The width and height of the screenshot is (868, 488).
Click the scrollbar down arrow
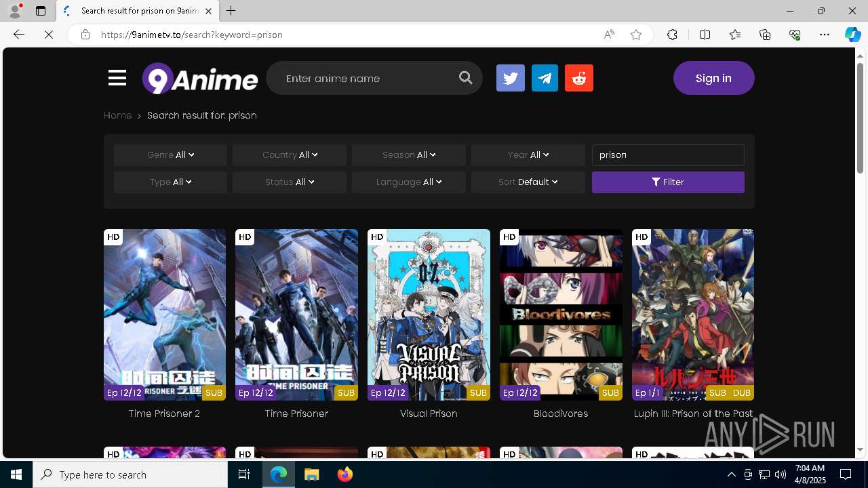pos(861,449)
